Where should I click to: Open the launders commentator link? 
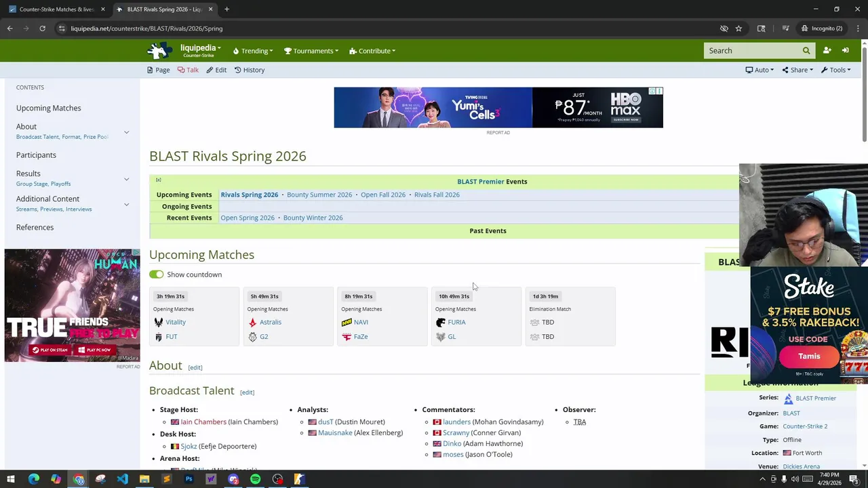click(x=456, y=422)
